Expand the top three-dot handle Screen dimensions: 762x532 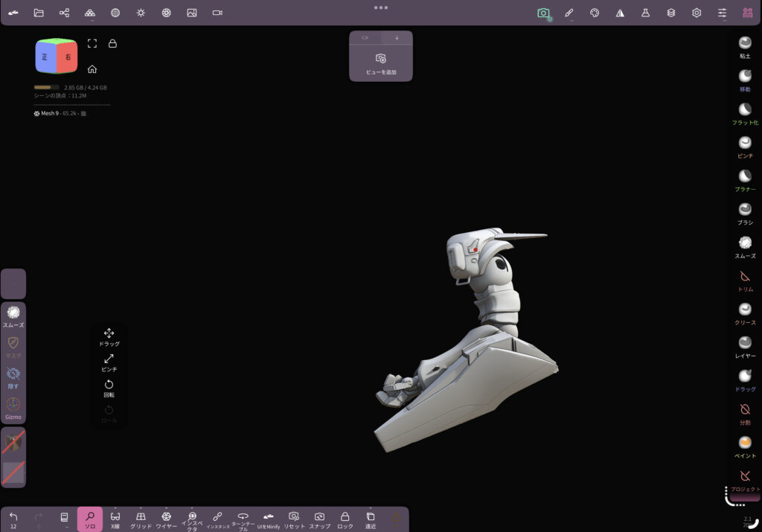[x=381, y=7]
